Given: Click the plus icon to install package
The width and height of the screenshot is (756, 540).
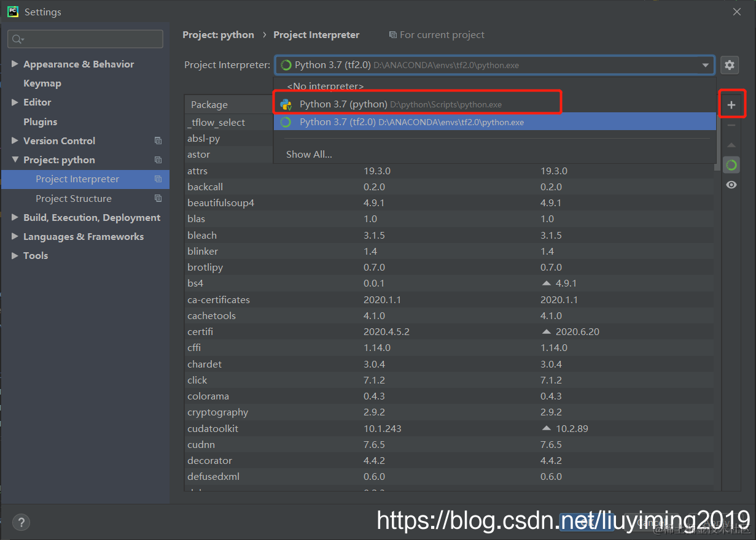Looking at the screenshot, I should pos(731,106).
